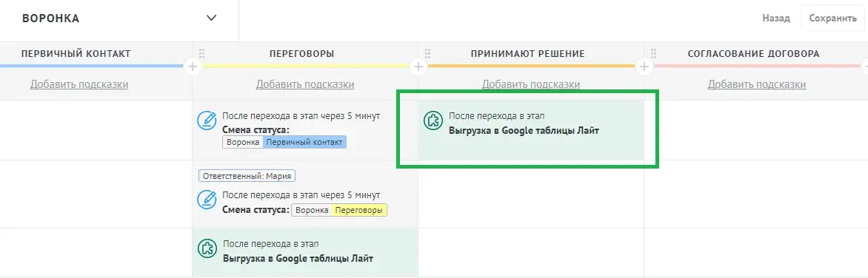Open Выгрузка в Google таблицы Лайт in ПРИНИМАЮТ РЕШЕНИЕ
The height and width of the screenshot is (278, 868).
pyautogui.click(x=524, y=132)
